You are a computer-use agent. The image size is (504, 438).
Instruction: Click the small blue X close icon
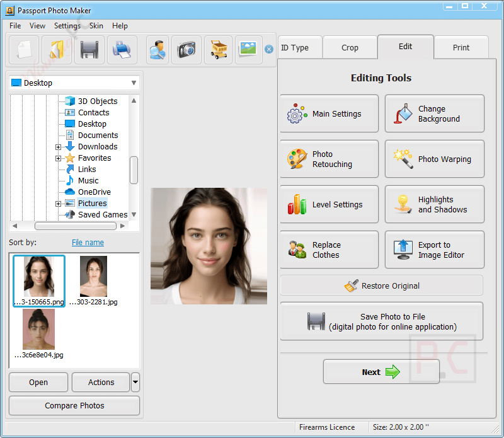pos(269,49)
